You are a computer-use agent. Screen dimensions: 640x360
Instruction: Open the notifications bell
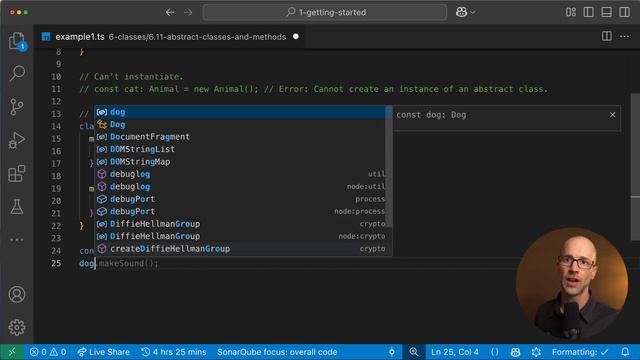(x=625, y=352)
